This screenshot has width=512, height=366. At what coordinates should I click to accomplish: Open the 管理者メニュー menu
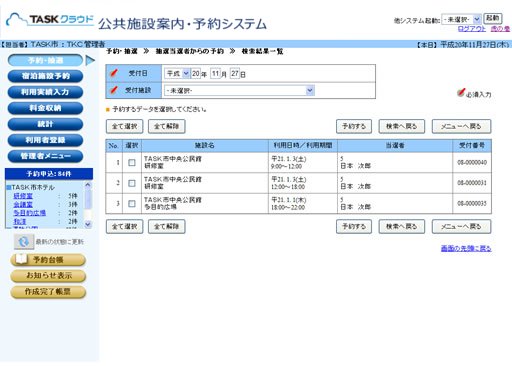pyautogui.click(x=45, y=156)
